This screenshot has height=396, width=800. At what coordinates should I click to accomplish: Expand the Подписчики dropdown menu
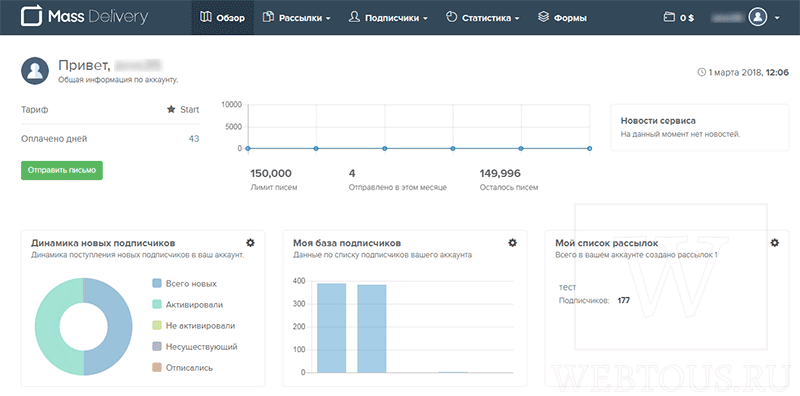pos(388,18)
